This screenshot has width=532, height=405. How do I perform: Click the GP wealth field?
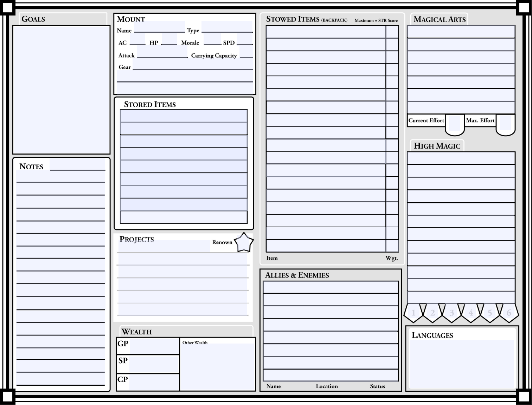[154, 346]
